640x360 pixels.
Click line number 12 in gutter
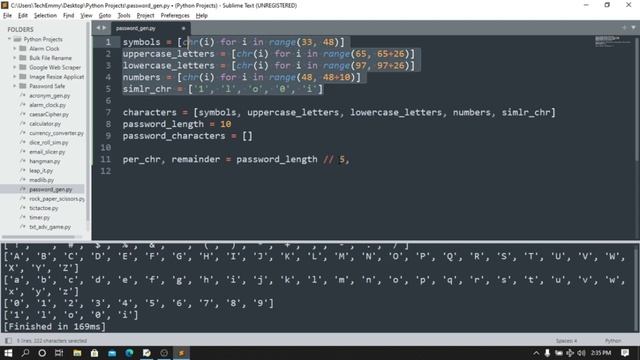coord(106,171)
